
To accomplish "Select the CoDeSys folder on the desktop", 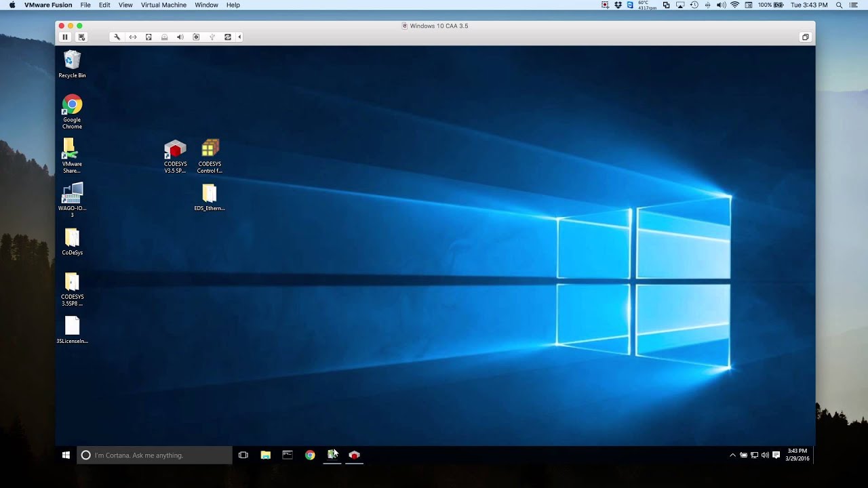I will [72, 242].
